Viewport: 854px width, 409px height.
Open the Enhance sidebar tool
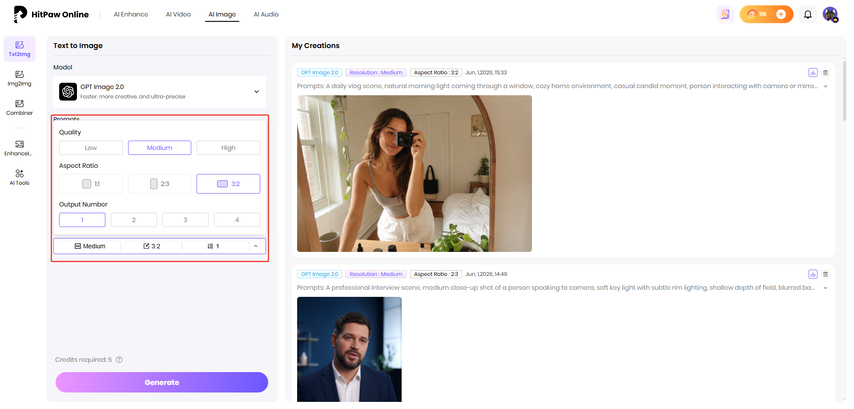20,148
